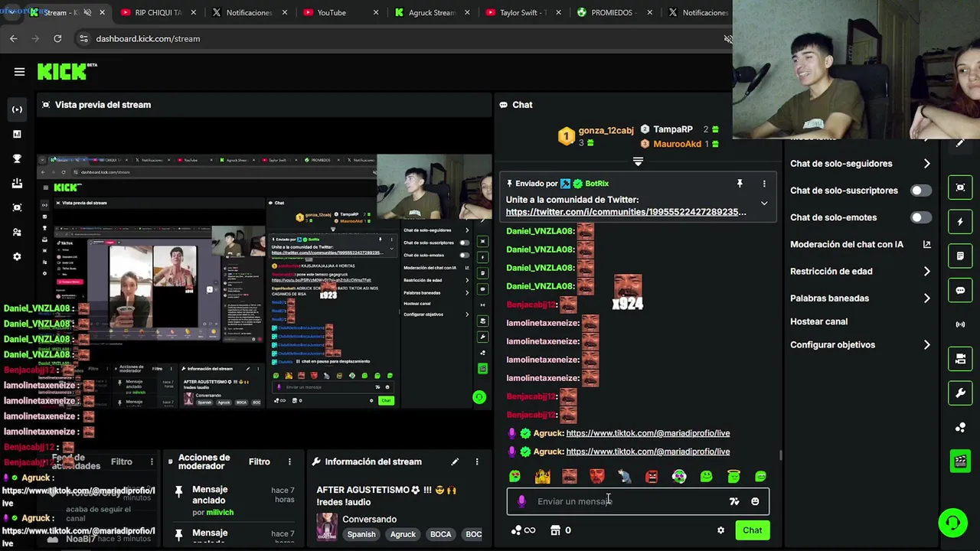Click the Kick logo
The width and height of the screenshot is (980, 551).
tap(66, 71)
